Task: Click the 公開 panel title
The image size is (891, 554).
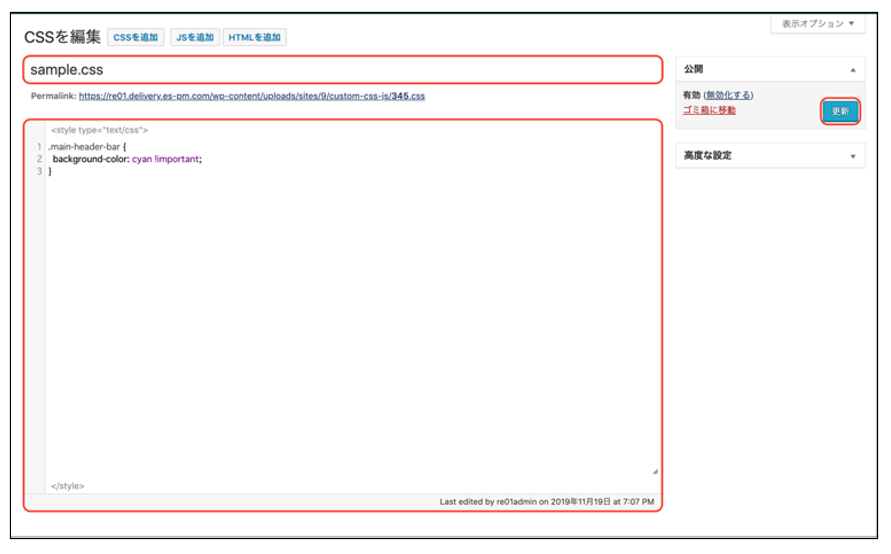Action: [x=693, y=71]
